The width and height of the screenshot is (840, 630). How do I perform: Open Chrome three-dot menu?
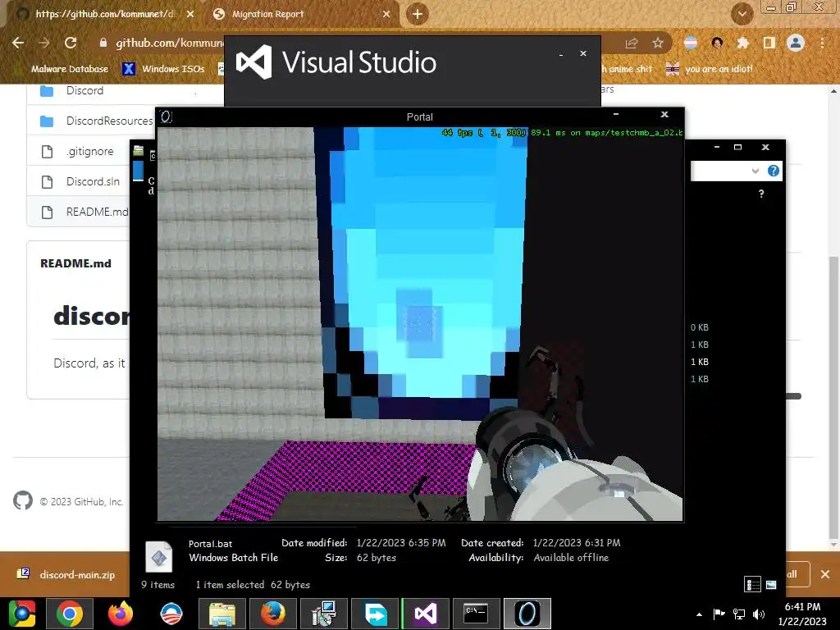click(x=822, y=43)
